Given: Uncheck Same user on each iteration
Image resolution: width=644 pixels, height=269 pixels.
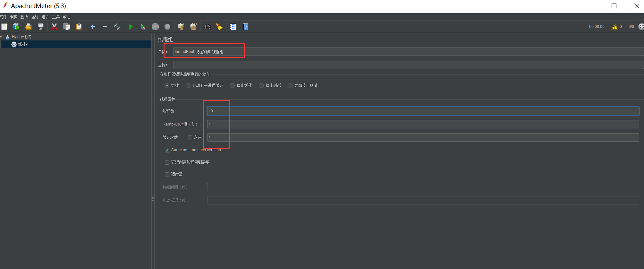Looking at the screenshot, I should click(x=167, y=150).
